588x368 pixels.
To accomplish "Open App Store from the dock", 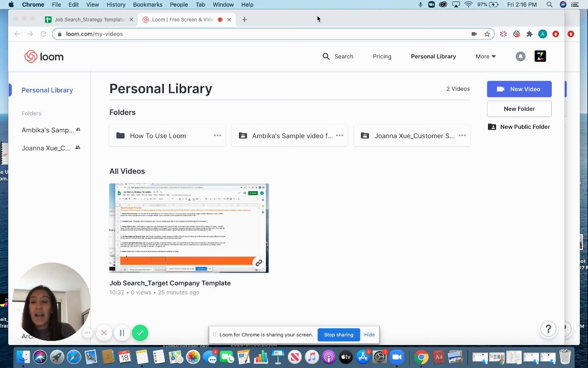I will coord(362,357).
